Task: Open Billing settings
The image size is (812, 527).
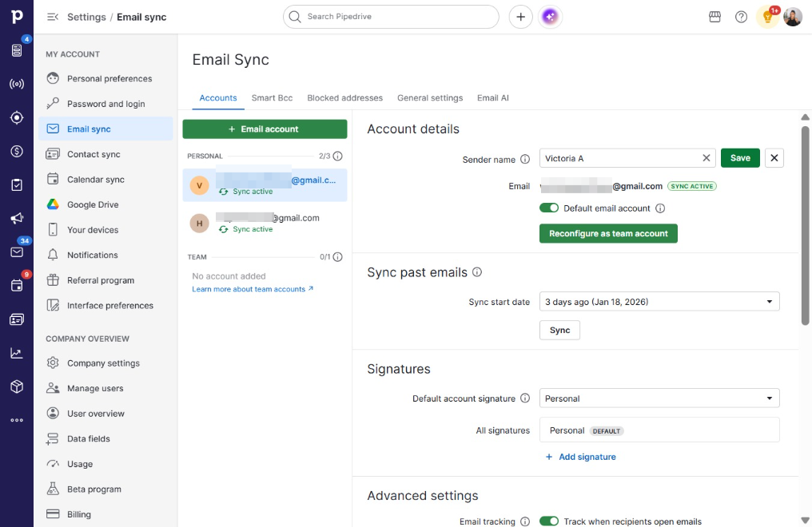Action: point(105,514)
